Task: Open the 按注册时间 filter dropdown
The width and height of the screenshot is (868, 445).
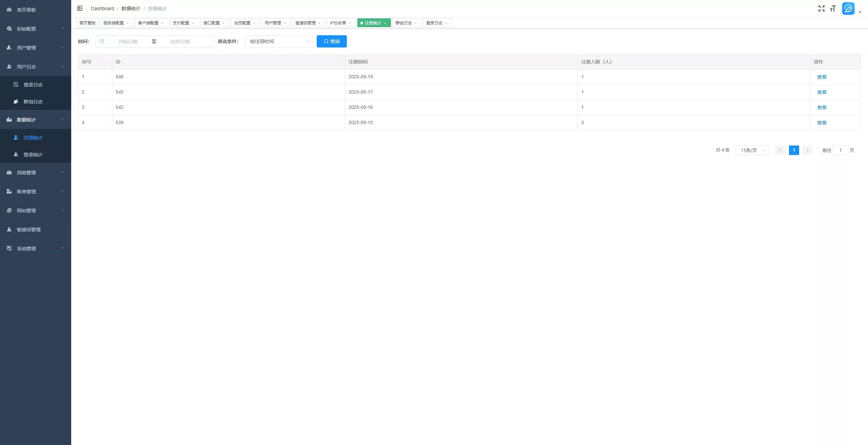Action: click(x=279, y=41)
